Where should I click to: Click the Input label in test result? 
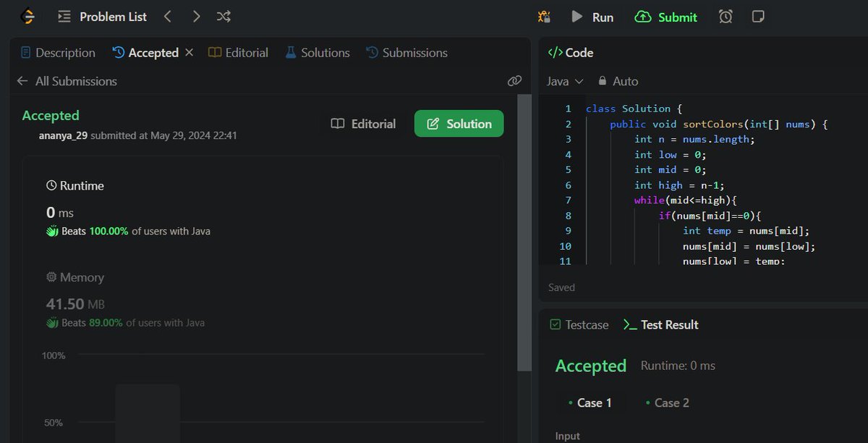click(x=568, y=436)
